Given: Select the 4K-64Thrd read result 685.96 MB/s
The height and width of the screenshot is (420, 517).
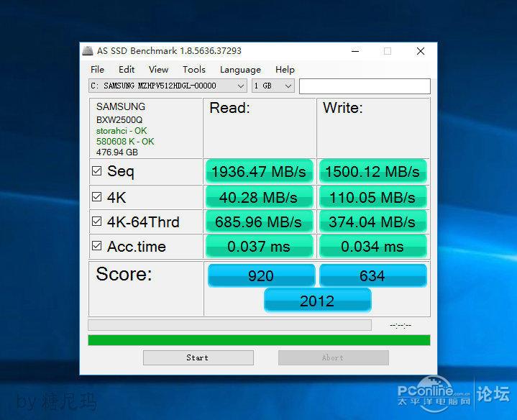Looking at the screenshot, I should tap(259, 222).
